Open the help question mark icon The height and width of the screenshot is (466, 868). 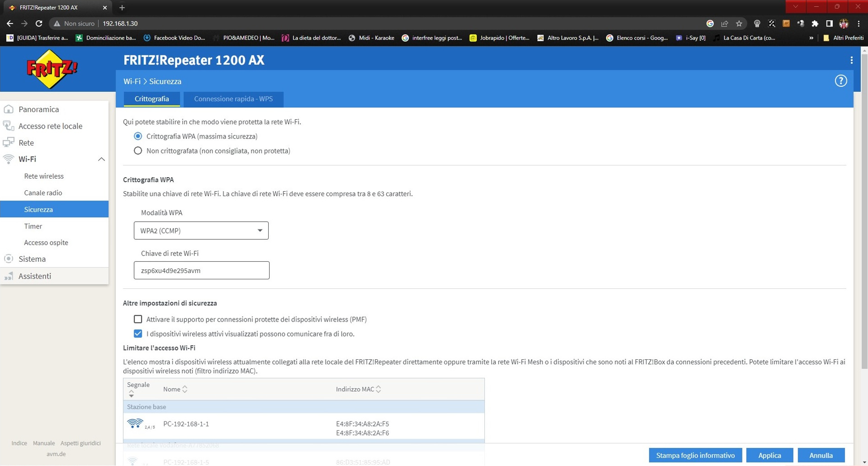[841, 81]
